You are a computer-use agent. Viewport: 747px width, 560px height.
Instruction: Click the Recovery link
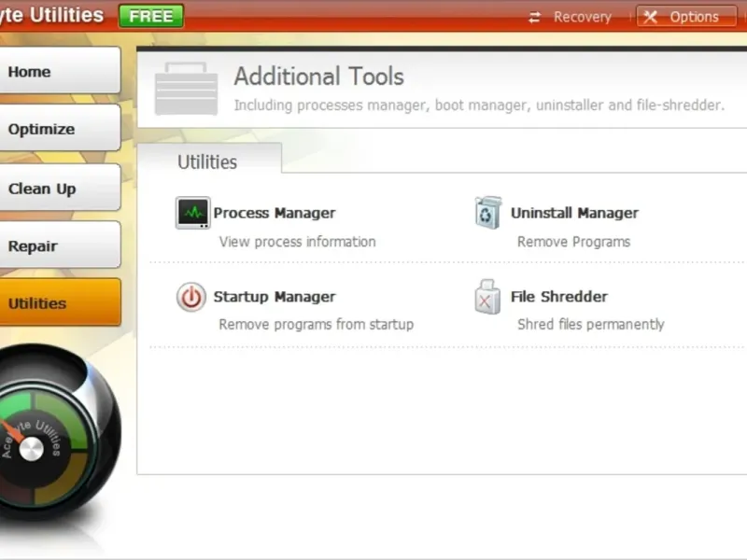click(582, 17)
